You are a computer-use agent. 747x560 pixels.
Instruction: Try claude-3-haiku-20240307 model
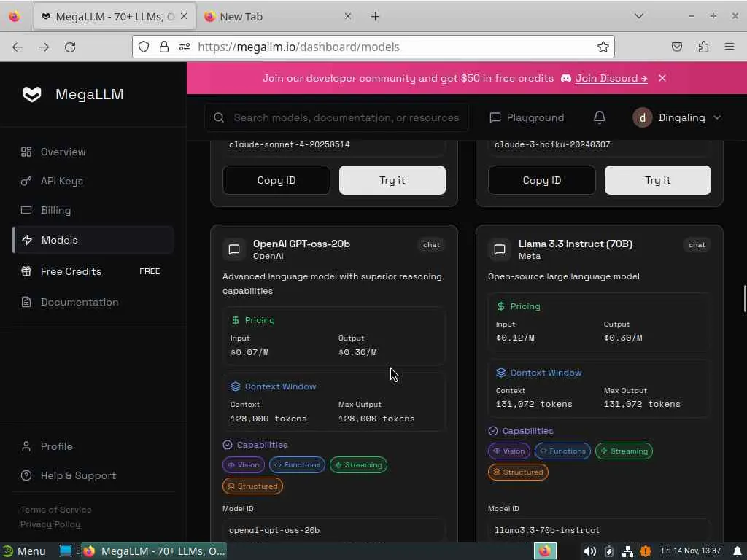tap(657, 180)
